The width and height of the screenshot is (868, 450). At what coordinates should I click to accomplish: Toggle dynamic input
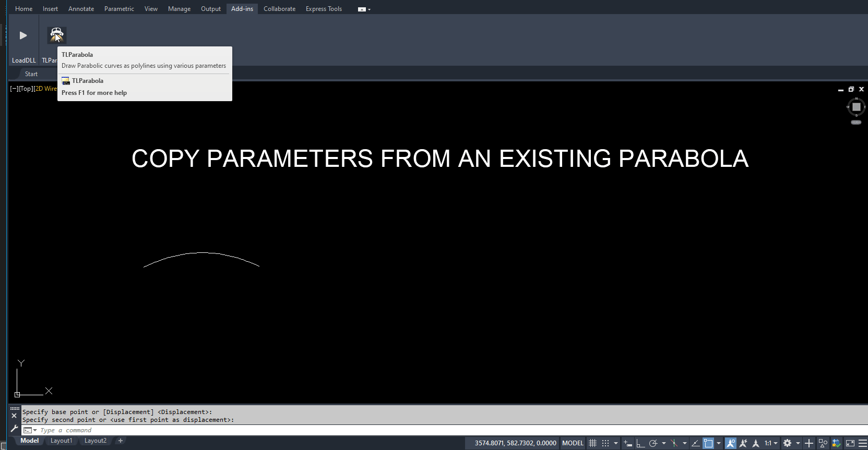point(628,443)
